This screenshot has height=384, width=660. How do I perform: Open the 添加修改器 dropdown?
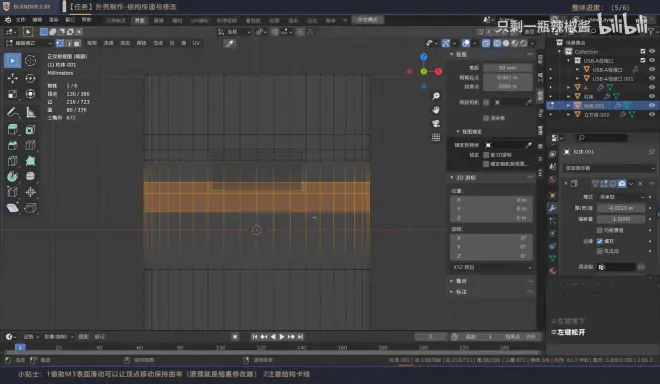pyautogui.click(x=609, y=168)
